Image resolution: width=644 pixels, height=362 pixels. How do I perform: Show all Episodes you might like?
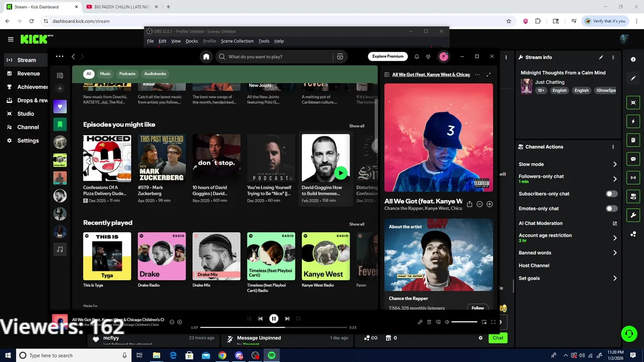pos(357,126)
